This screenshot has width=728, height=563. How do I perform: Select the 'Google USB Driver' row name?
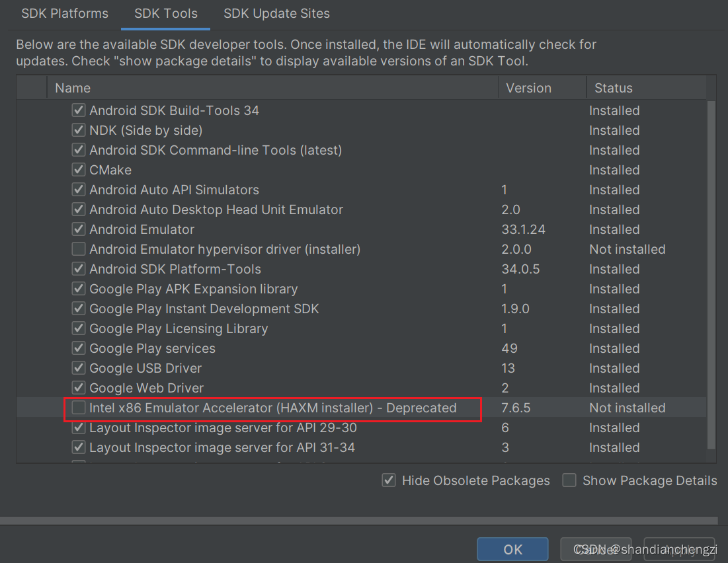pyautogui.click(x=145, y=368)
